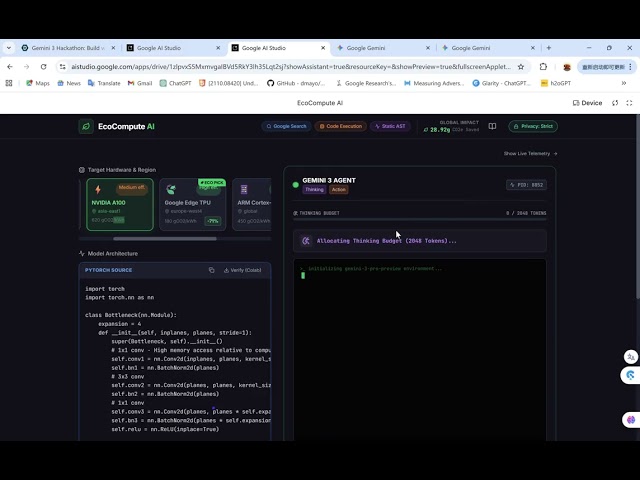This screenshot has width=640, height=480.
Task: Expand hidden bookmarks chevron
Action: coord(624,83)
